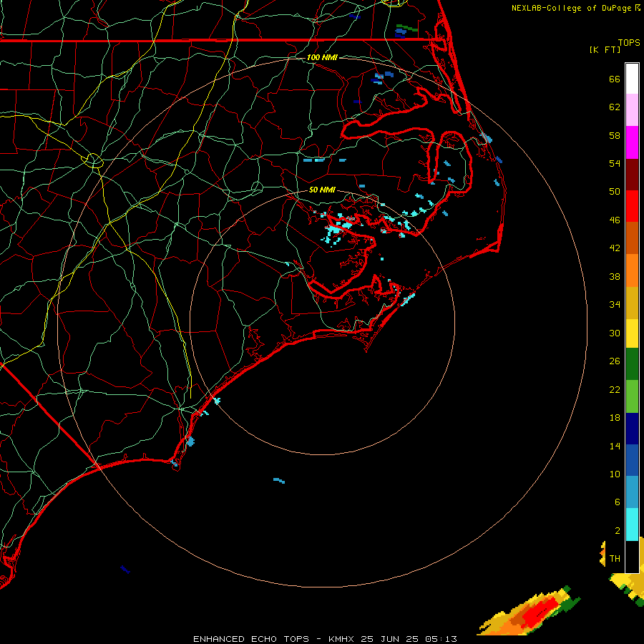
Task: Click the '10' legend value
Action: click(615, 474)
